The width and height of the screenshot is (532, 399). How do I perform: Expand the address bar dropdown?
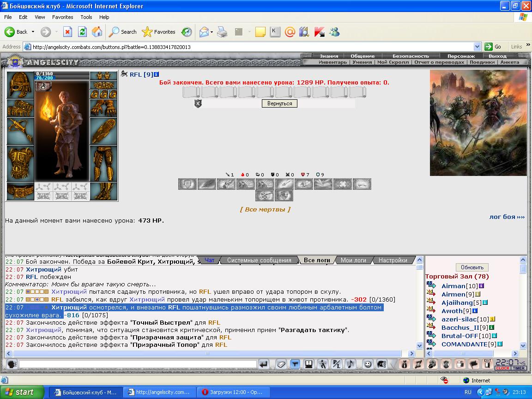coord(477,47)
